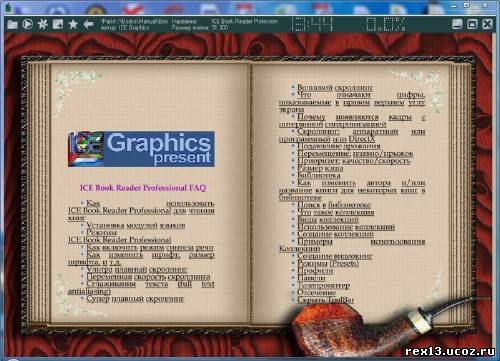The image size is (500, 361).
Task: Open the "Скрыть ToolBar" link
Action: point(326,300)
